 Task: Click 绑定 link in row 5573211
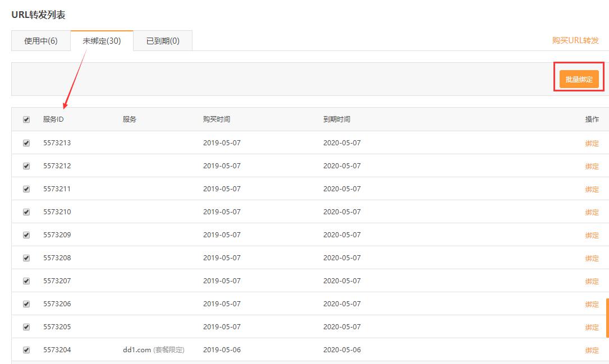tap(592, 190)
